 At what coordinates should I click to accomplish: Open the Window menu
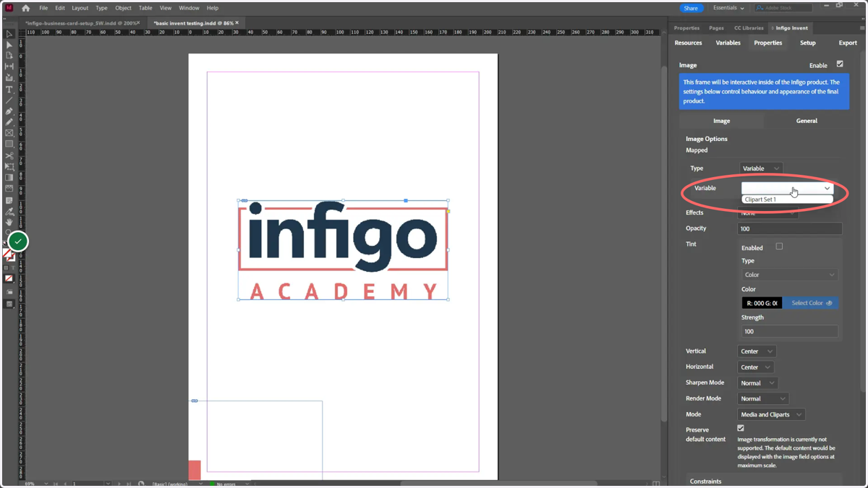click(190, 8)
